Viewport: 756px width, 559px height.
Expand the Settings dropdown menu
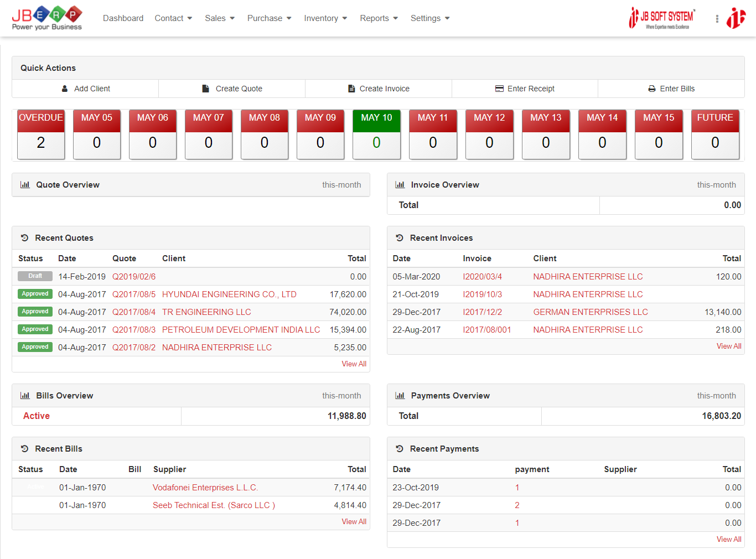(x=430, y=18)
